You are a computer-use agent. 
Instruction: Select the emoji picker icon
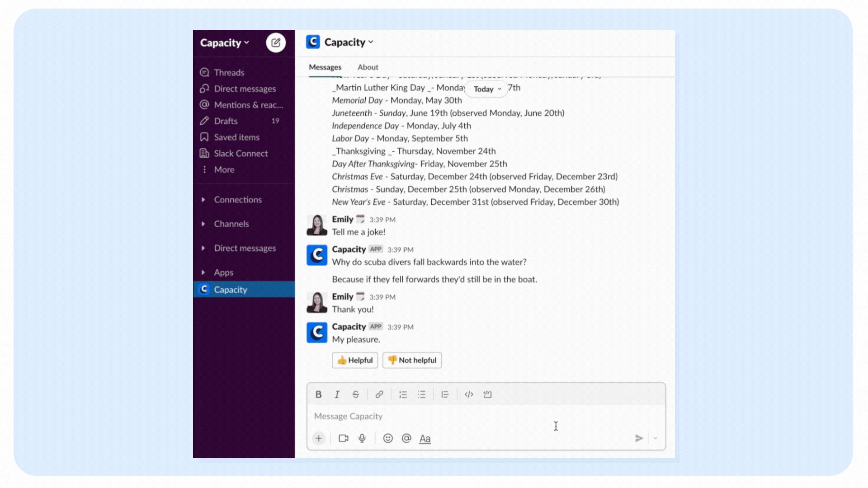[x=387, y=438]
